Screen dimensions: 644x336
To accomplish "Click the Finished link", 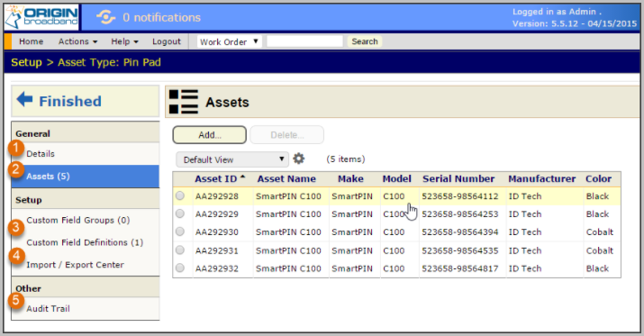I will (x=70, y=101).
